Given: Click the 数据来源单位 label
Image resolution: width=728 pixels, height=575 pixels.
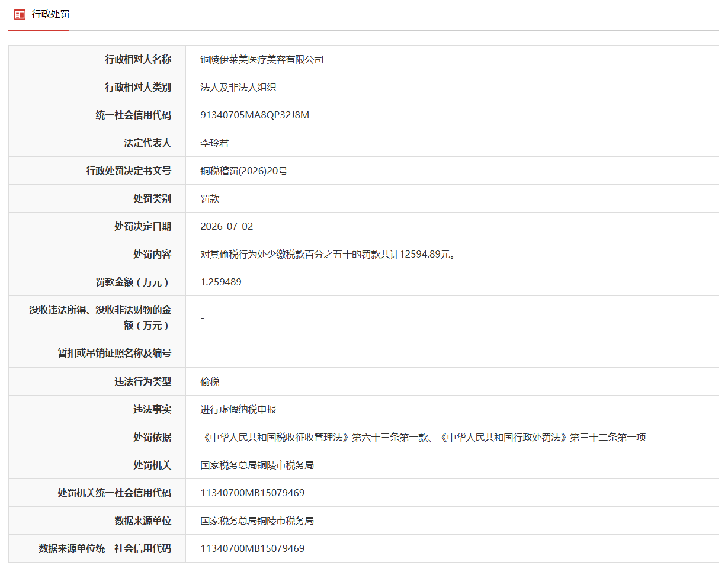Looking at the screenshot, I should click(143, 521).
